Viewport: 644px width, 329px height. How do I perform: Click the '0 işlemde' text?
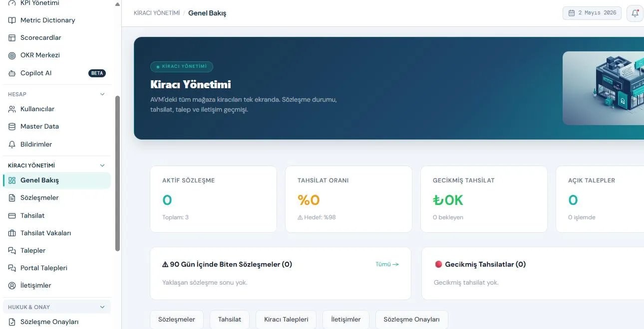click(582, 217)
